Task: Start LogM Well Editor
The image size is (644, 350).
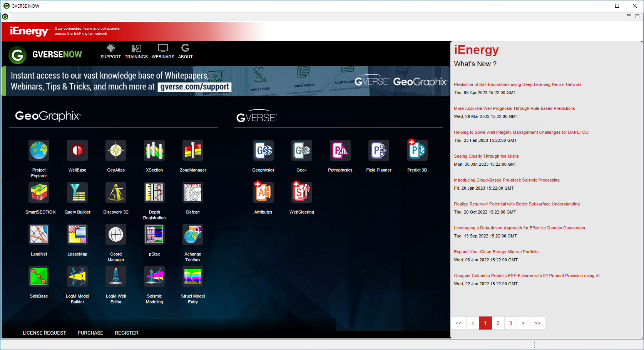Action: pyautogui.click(x=116, y=276)
